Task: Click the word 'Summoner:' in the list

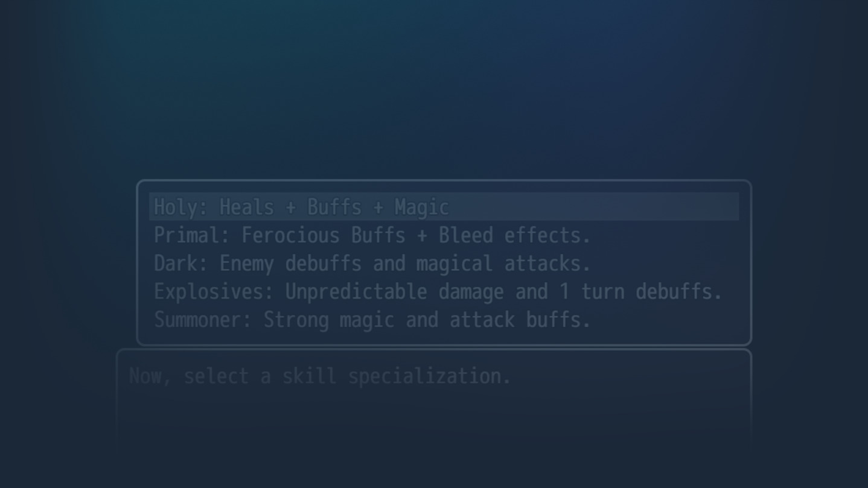Action: point(203,320)
